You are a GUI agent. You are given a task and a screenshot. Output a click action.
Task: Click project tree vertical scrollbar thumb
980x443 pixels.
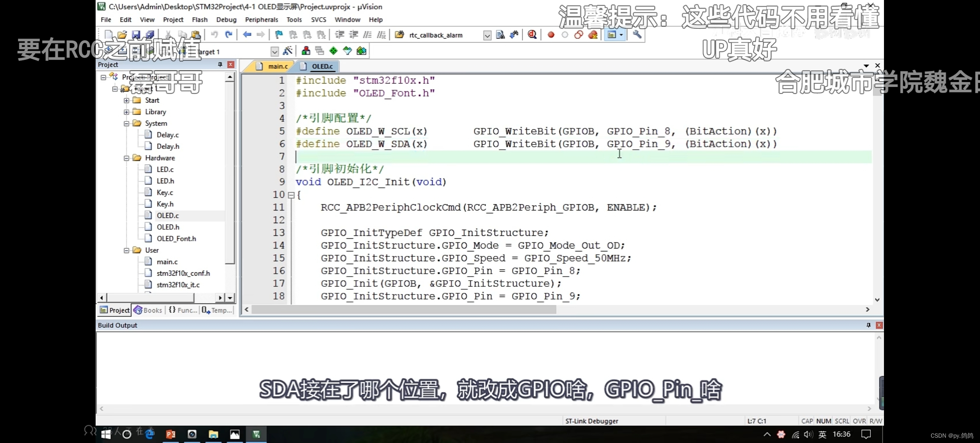coord(230,173)
